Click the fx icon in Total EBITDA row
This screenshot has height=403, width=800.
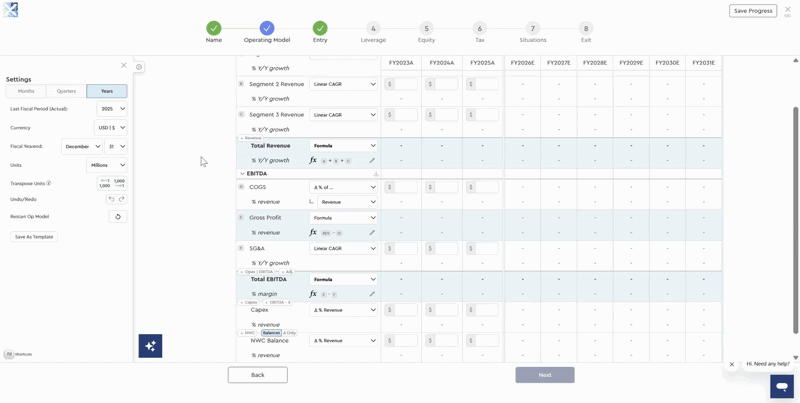pos(313,293)
